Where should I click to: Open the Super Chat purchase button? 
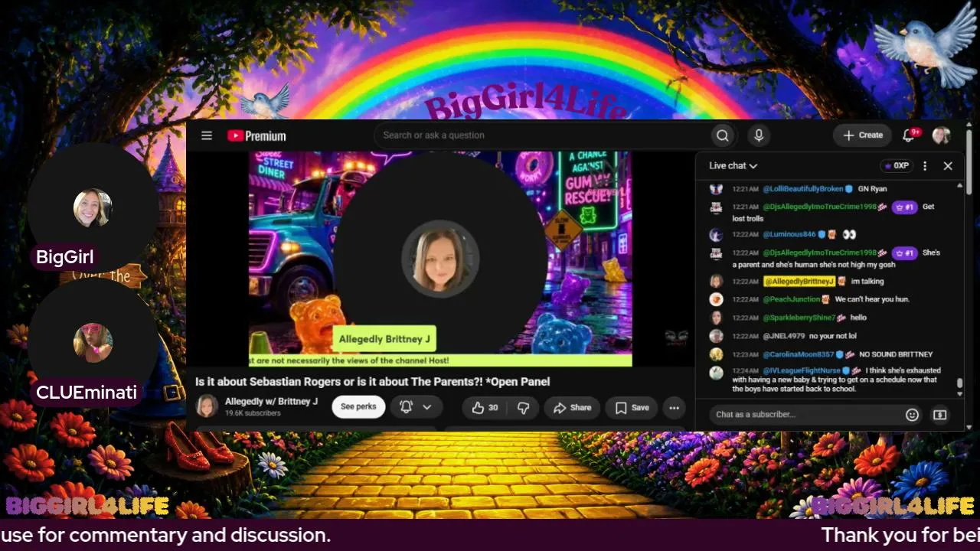click(x=939, y=415)
